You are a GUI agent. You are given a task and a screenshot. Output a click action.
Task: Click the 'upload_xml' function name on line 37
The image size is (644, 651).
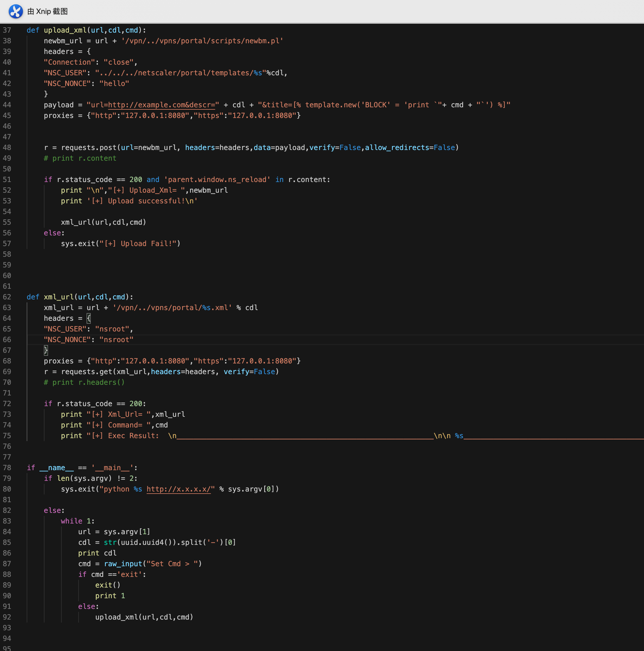65,30
